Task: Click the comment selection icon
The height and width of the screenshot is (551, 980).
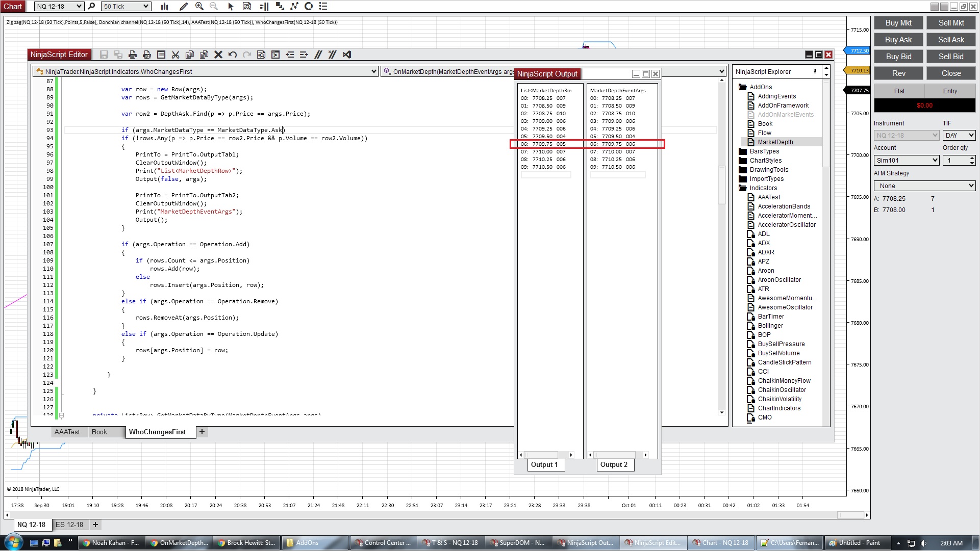Action: coord(318,55)
